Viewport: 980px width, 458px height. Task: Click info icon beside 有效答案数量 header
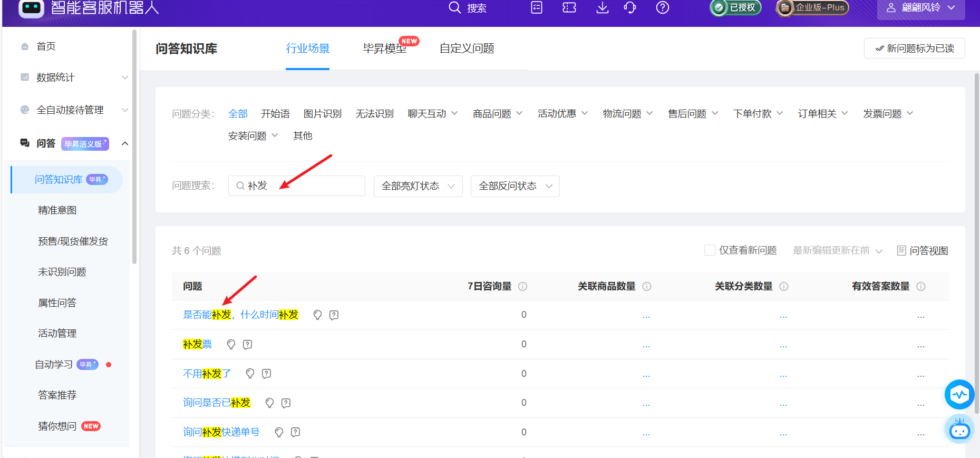pyautogui.click(x=921, y=286)
